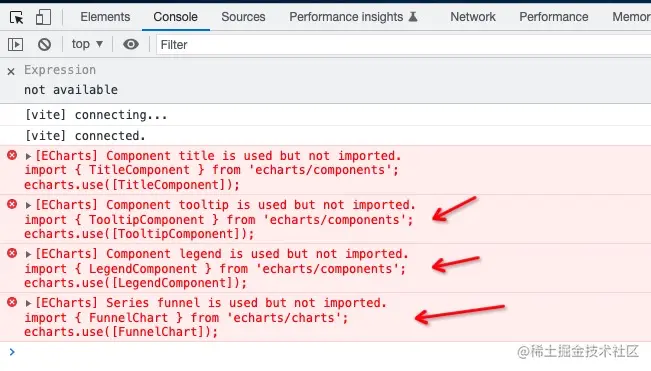Screen dimensions: 651x371
Task: Expand the title component error details
Action: coord(28,156)
